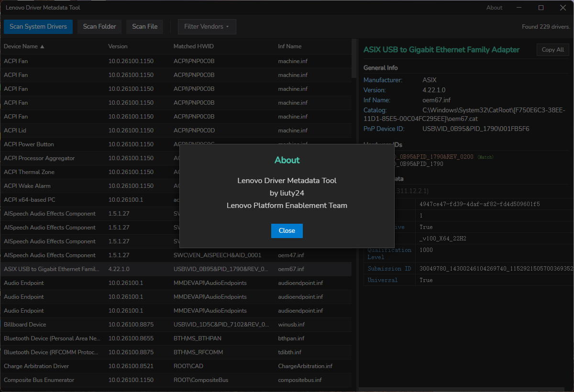Click the Universal value True
This screenshot has width=574, height=392.
click(x=426, y=280)
